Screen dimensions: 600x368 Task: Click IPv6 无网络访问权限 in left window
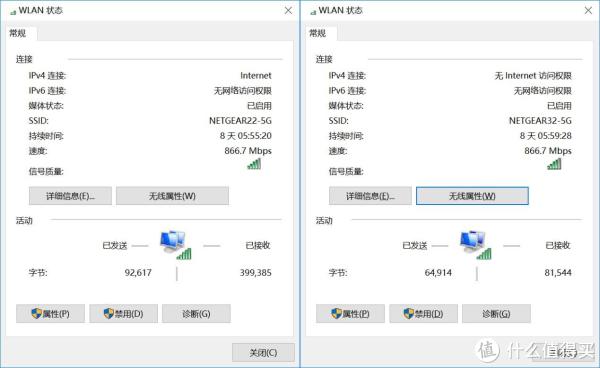[x=243, y=91]
